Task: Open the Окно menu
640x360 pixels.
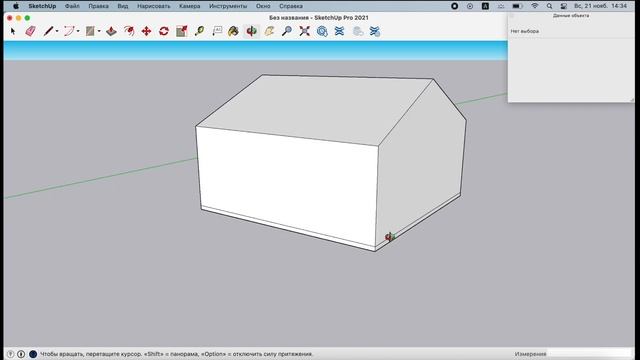Action: click(x=263, y=6)
